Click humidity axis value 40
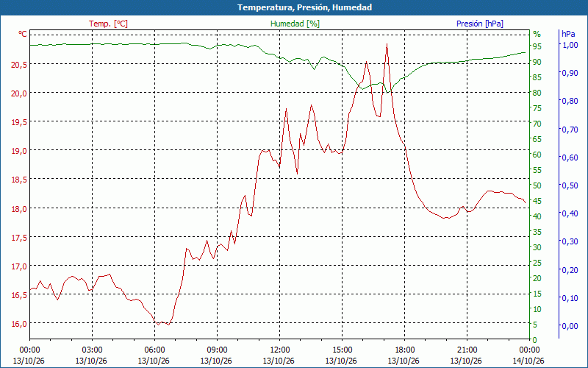 click(x=537, y=216)
